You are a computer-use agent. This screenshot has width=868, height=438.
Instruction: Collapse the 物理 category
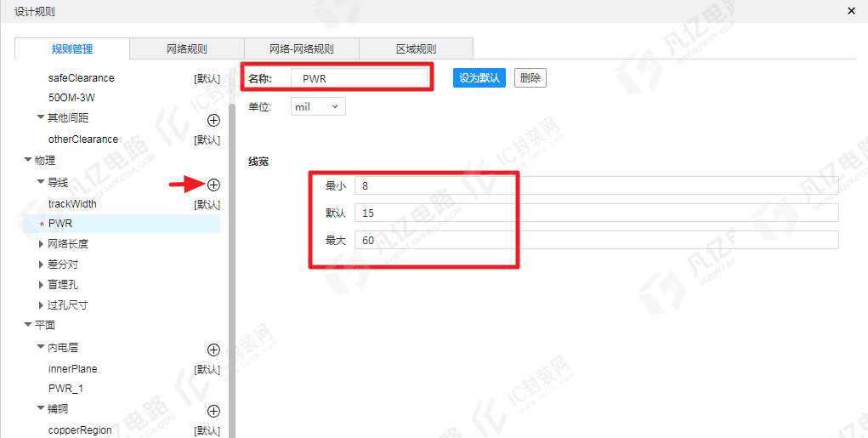tap(28, 160)
